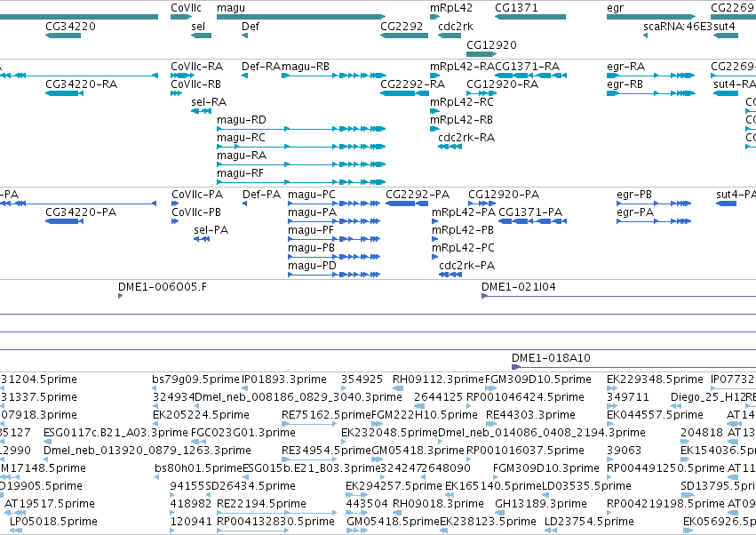Click EST GH13189.3prime
This screenshot has height=535, width=756.
pyautogui.click(x=541, y=504)
